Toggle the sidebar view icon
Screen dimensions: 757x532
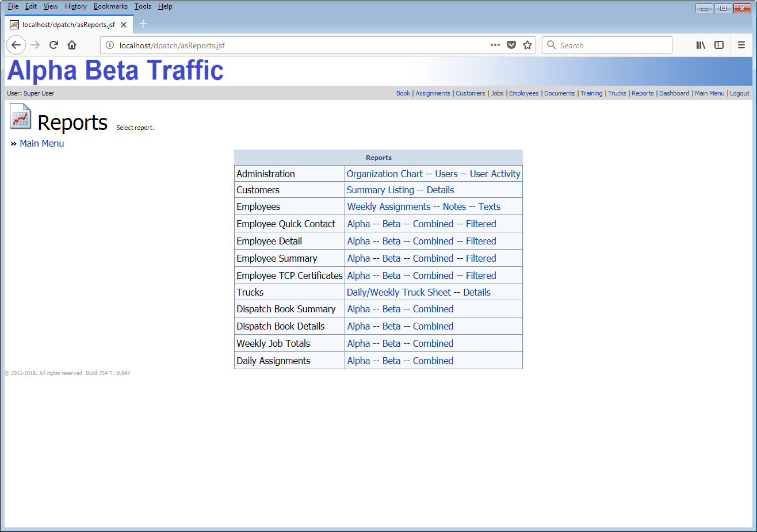719,45
